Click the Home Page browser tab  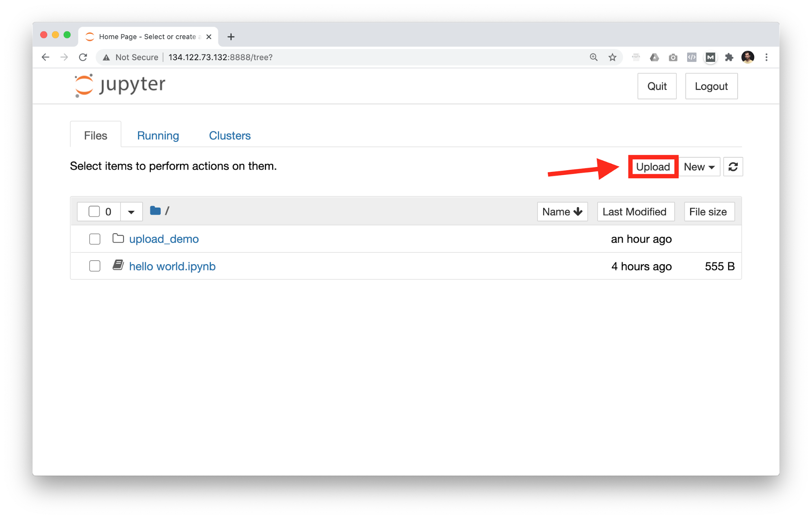tap(148, 37)
